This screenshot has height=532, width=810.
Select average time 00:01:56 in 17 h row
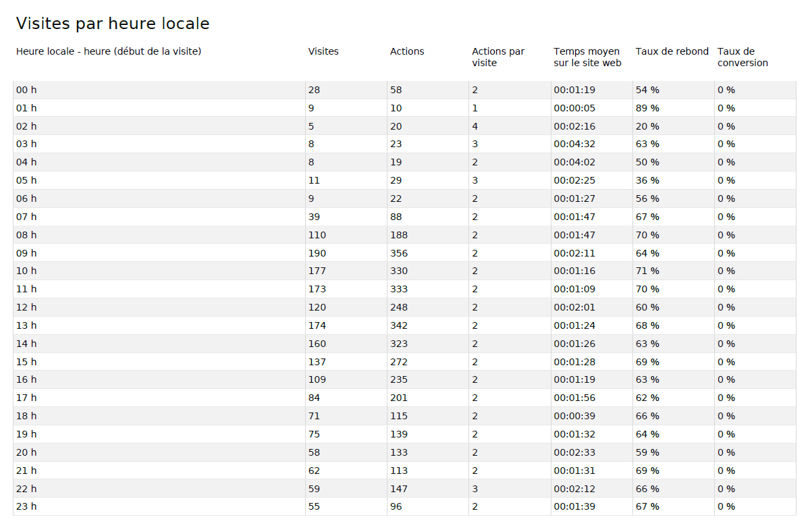574,398
